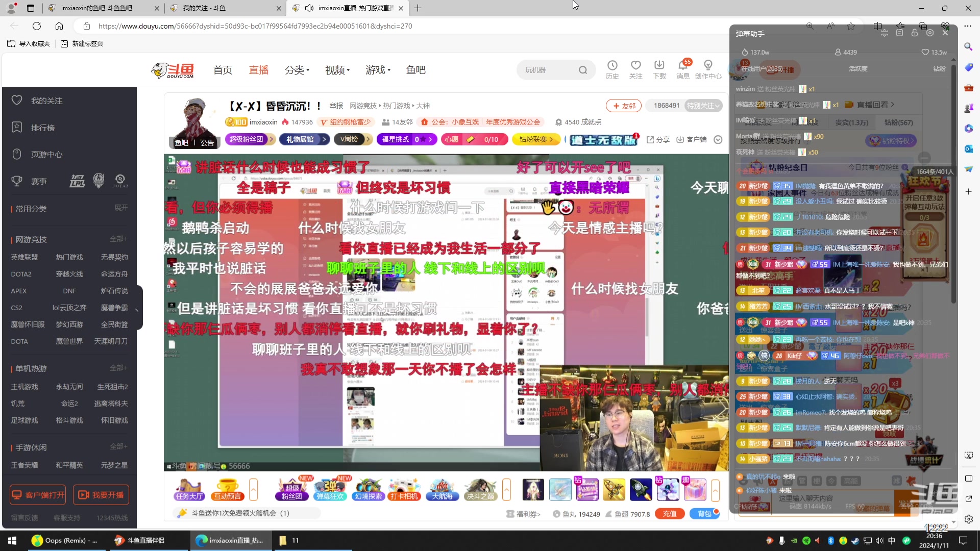The height and width of the screenshot is (551, 980).
Task: Focus the 玩机器 search input field
Action: (549, 70)
